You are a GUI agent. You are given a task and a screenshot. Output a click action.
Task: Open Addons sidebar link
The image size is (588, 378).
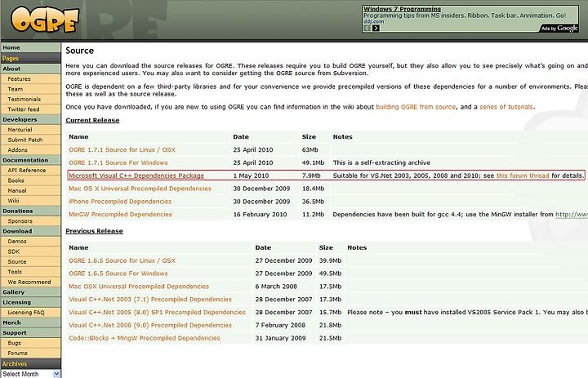point(17,149)
